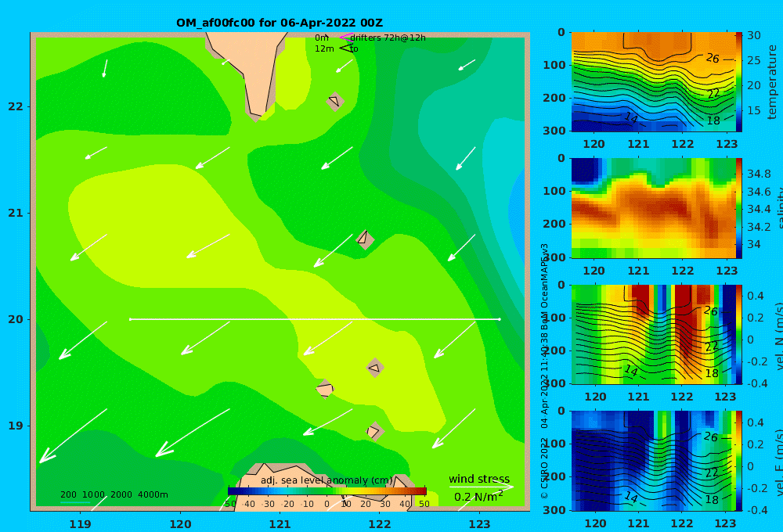Open the salinity cross-section panel
This screenshot has height=532, width=783.
pyautogui.click(x=653, y=208)
